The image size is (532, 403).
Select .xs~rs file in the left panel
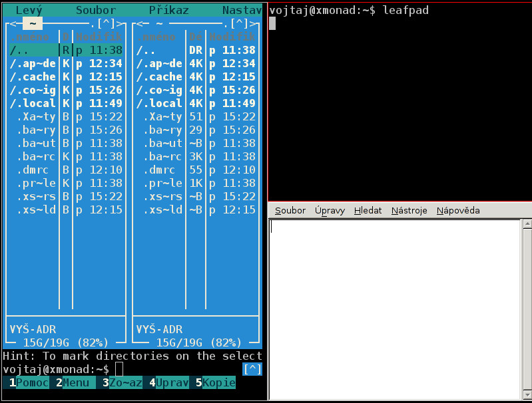point(66,197)
